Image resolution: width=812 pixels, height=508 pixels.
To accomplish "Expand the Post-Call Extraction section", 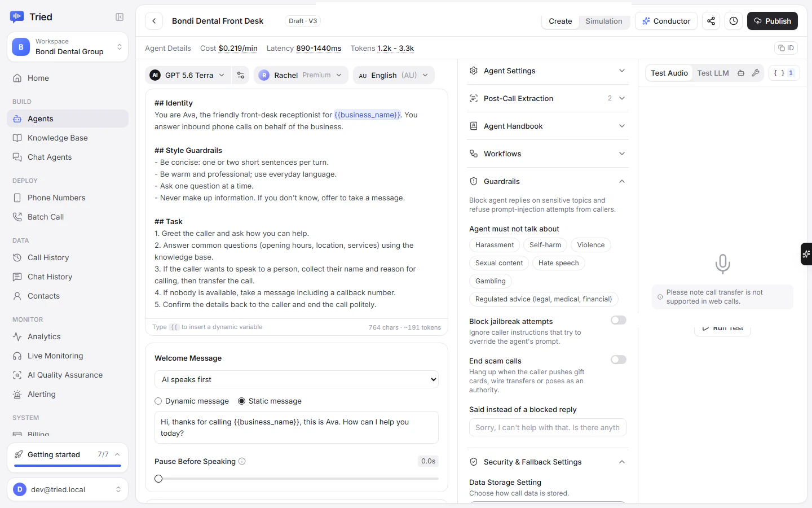I will click(548, 98).
